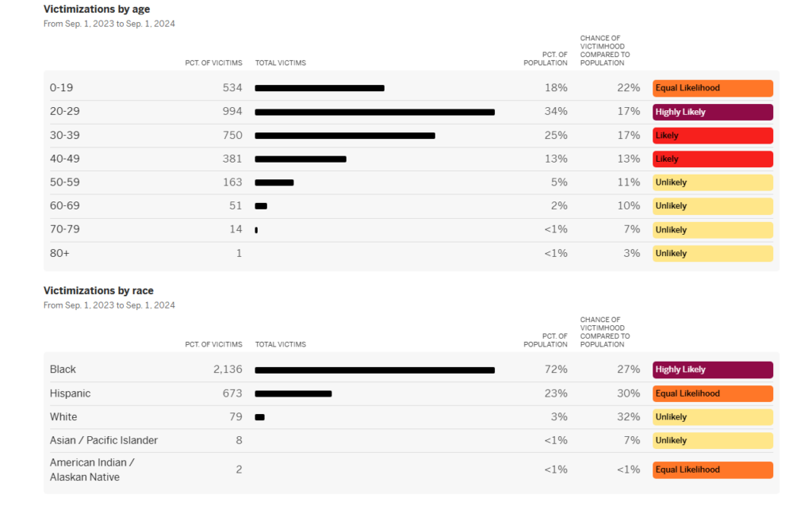
Task: Click the total victims bar for 20-29
Action: 374,112
